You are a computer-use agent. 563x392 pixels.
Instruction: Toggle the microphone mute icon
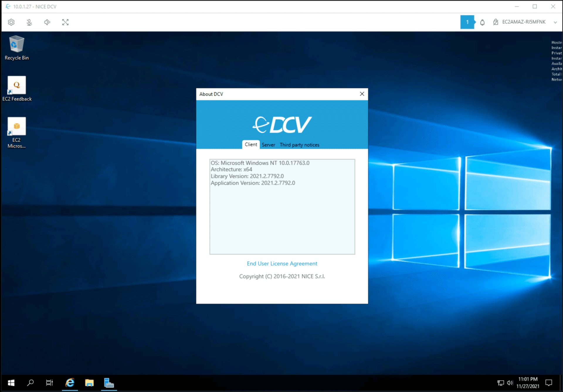pos(29,22)
